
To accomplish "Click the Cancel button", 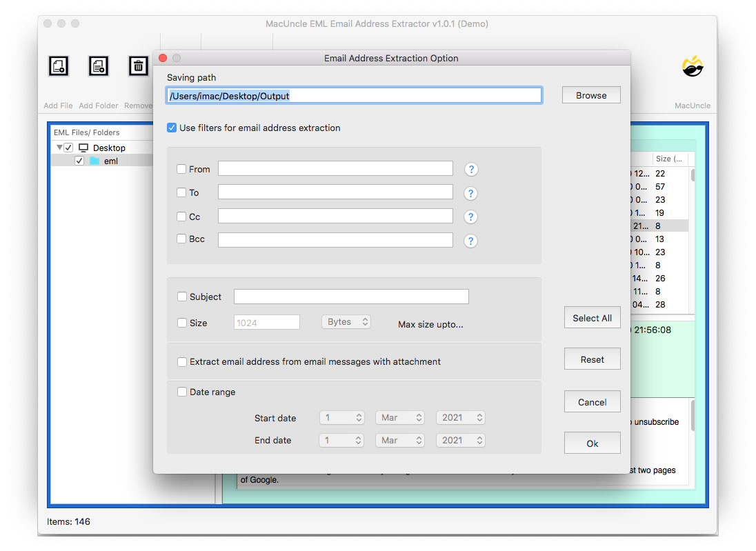I will tap(592, 402).
